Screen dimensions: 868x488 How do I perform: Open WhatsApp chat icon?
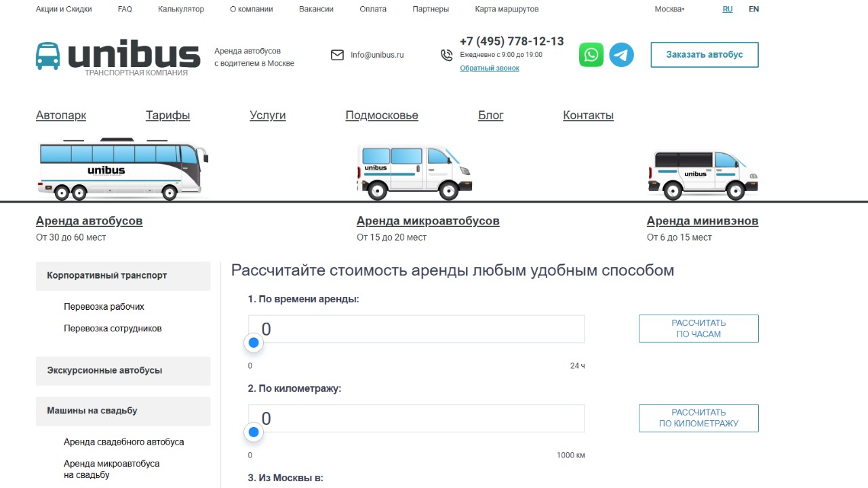(591, 55)
